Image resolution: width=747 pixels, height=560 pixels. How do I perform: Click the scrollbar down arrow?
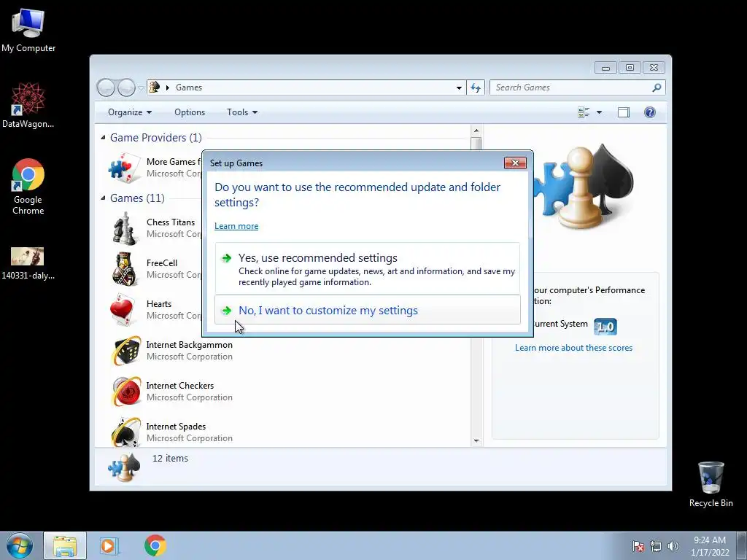(476, 441)
